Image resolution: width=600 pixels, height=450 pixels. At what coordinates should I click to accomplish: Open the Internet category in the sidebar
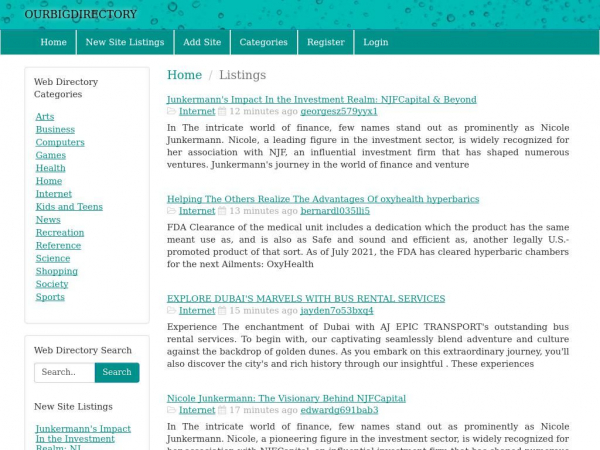tap(54, 194)
